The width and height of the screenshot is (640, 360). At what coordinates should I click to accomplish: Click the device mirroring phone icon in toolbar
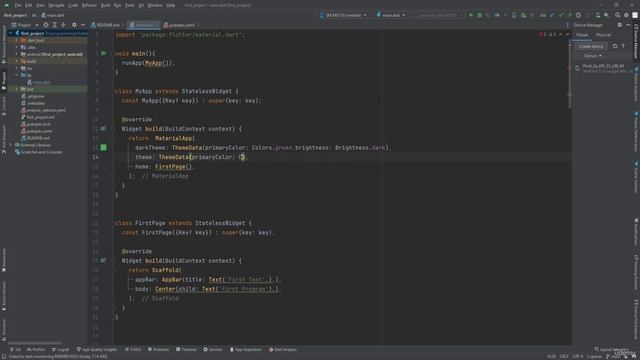(514, 15)
